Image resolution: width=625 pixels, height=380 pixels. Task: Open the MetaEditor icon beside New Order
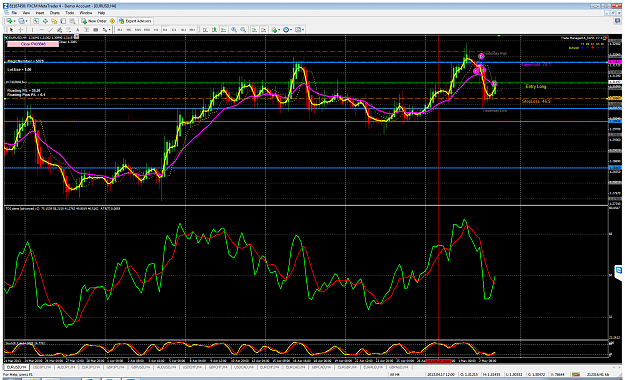pos(112,21)
